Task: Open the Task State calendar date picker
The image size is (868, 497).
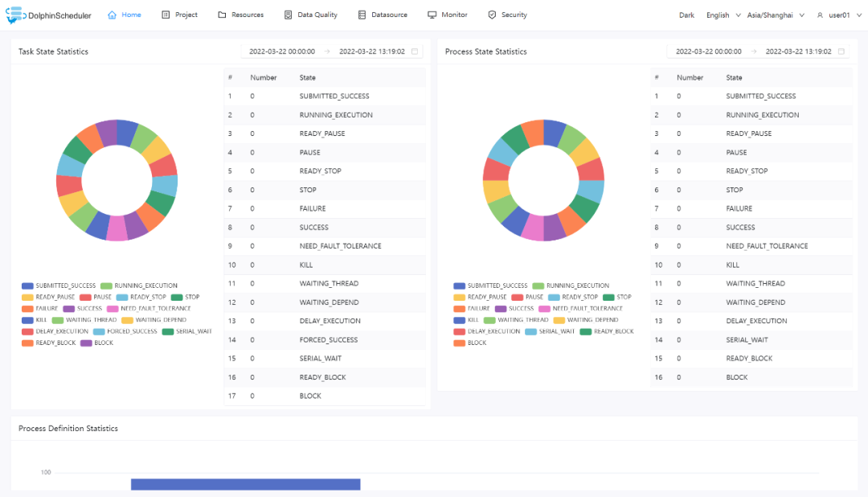Action: (x=415, y=50)
